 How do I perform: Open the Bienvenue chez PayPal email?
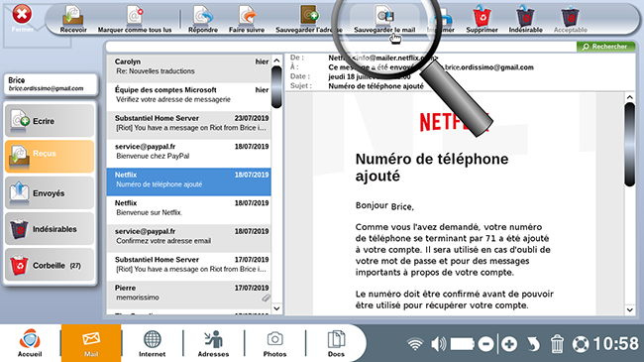(188, 154)
